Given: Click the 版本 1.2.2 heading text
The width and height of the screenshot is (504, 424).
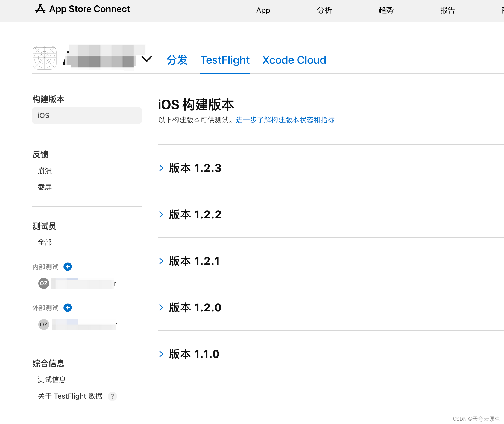Looking at the screenshot, I should (x=195, y=214).
